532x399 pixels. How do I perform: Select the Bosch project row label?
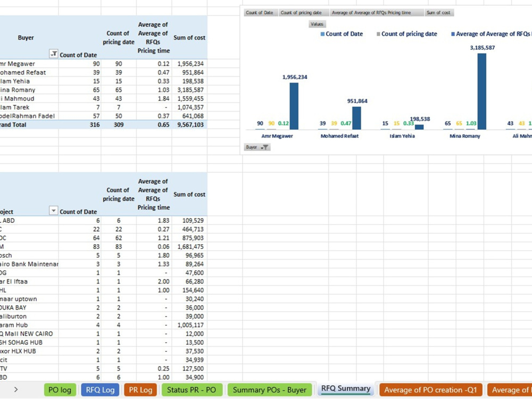tap(29, 255)
